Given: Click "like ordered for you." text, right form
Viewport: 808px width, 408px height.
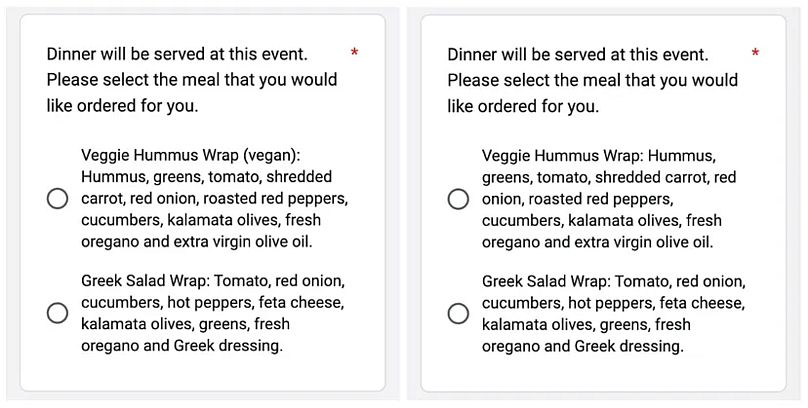Looking at the screenshot, I should click(x=523, y=105).
